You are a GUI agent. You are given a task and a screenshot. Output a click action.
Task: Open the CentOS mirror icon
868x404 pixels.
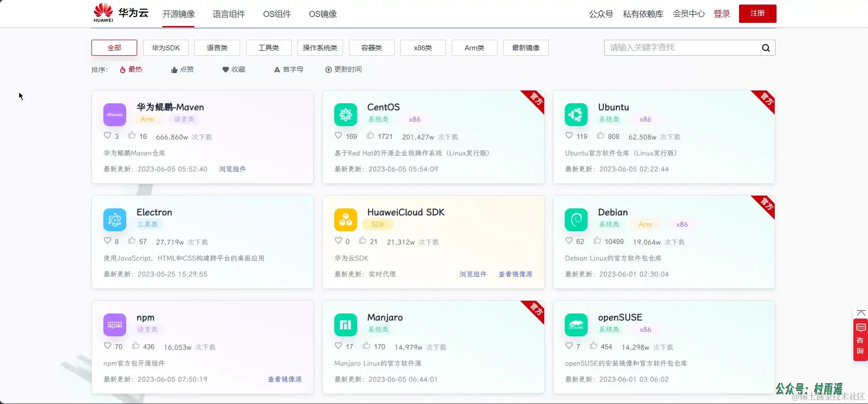[346, 115]
